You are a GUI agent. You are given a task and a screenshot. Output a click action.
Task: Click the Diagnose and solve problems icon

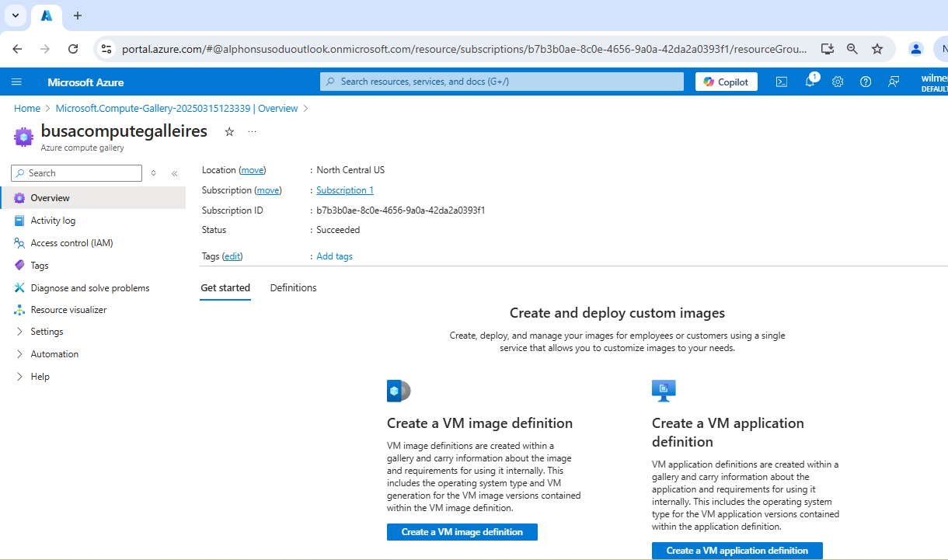[x=19, y=288]
